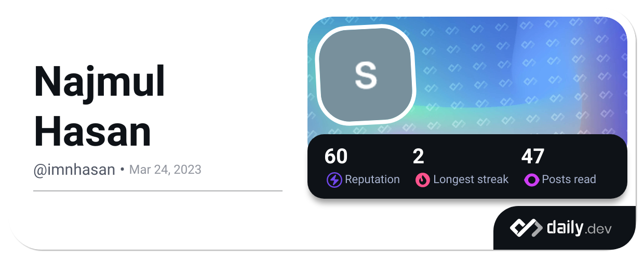Open the "S" avatar thumbnail
This screenshot has height=258, width=644.
[x=366, y=76]
